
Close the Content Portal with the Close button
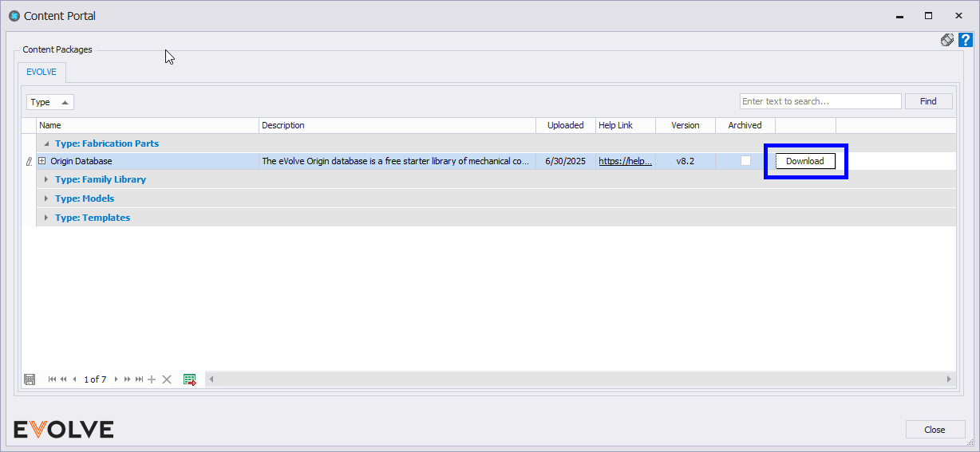(x=935, y=429)
